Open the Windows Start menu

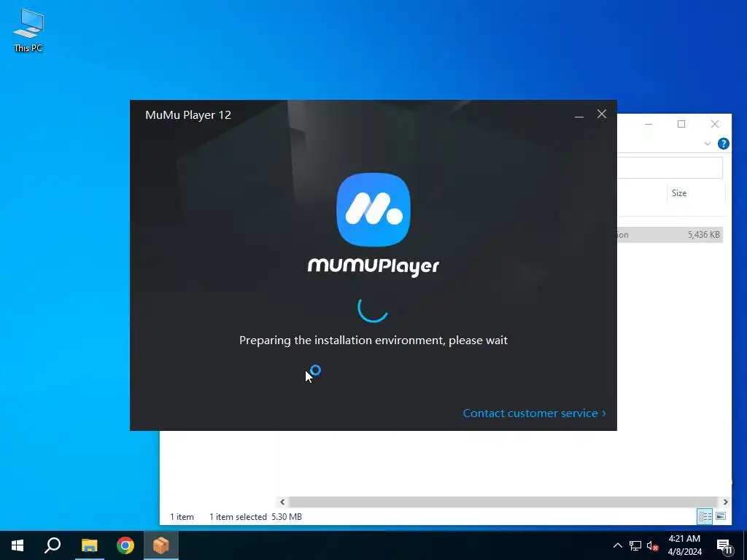pos(18,545)
